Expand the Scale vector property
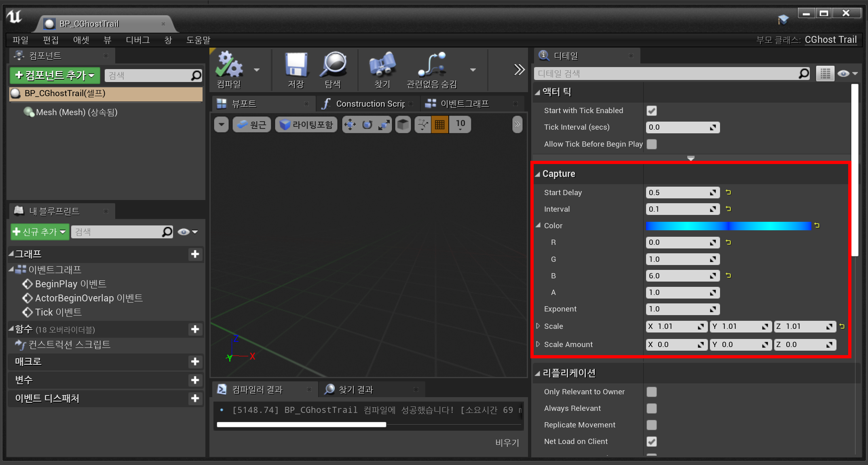868x465 pixels. [538, 326]
